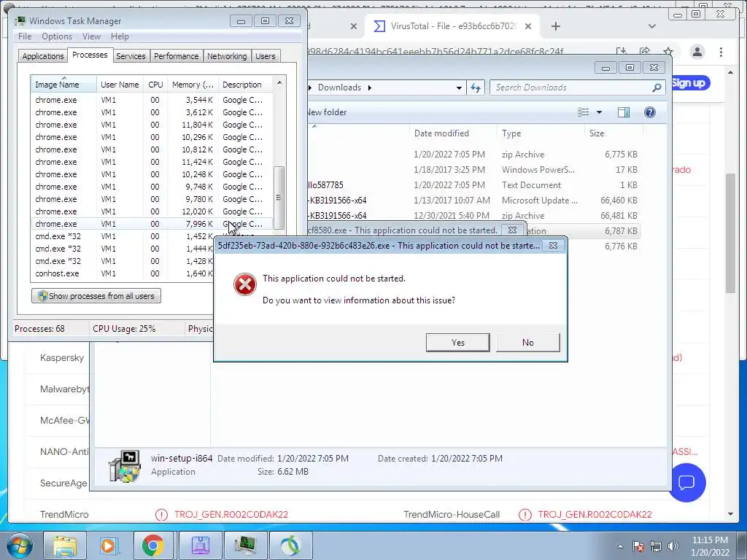The height and width of the screenshot is (560, 747).
Task: Click Task Manager process list scrollbar thumb
Action: [279, 198]
